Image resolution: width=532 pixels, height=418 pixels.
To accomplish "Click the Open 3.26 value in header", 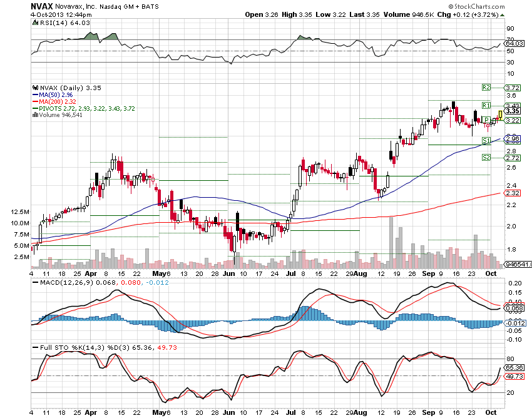I will pos(262,14).
